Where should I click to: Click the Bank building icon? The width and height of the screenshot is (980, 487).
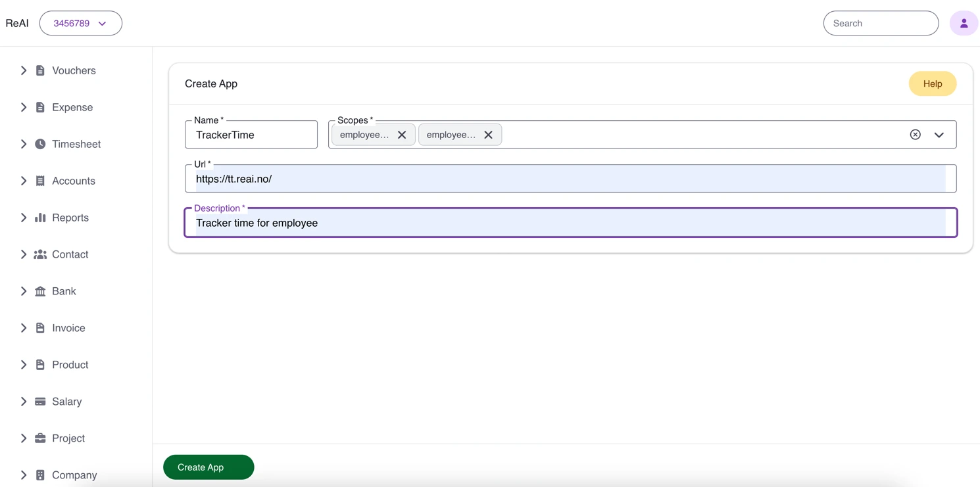pyautogui.click(x=41, y=291)
